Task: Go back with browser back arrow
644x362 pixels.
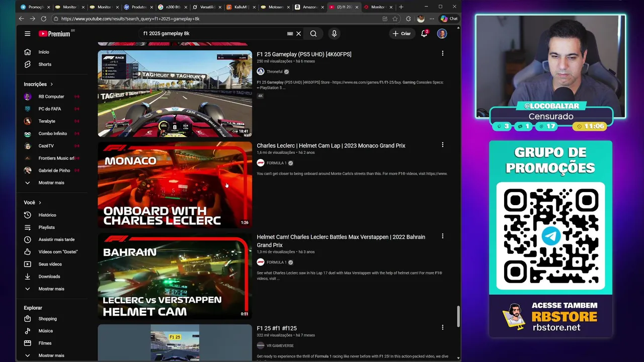Action: click(x=21, y=19)
